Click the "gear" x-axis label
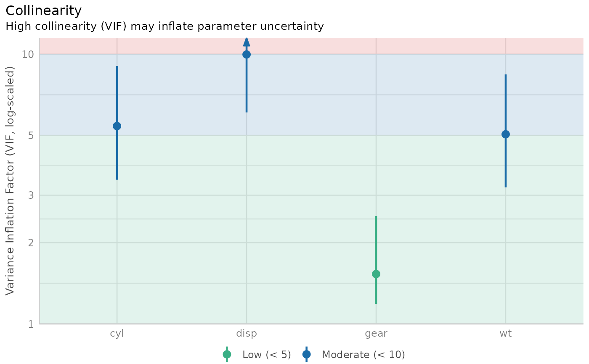589x364 pixels. point(376,334)
